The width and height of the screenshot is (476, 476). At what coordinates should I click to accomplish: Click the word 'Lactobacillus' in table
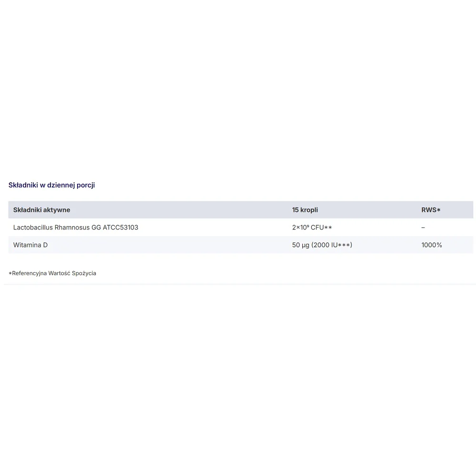point(33,228)
